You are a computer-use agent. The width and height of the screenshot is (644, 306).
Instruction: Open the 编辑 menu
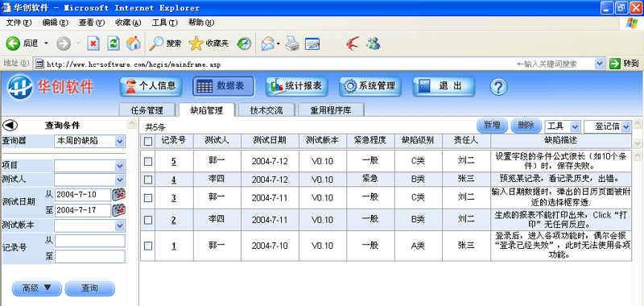click(56, 23)
